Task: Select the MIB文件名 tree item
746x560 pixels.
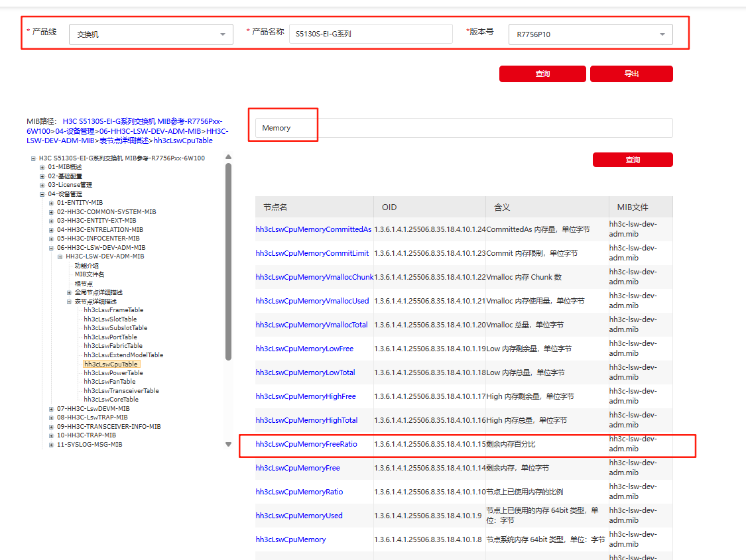Action: (90, 274)
